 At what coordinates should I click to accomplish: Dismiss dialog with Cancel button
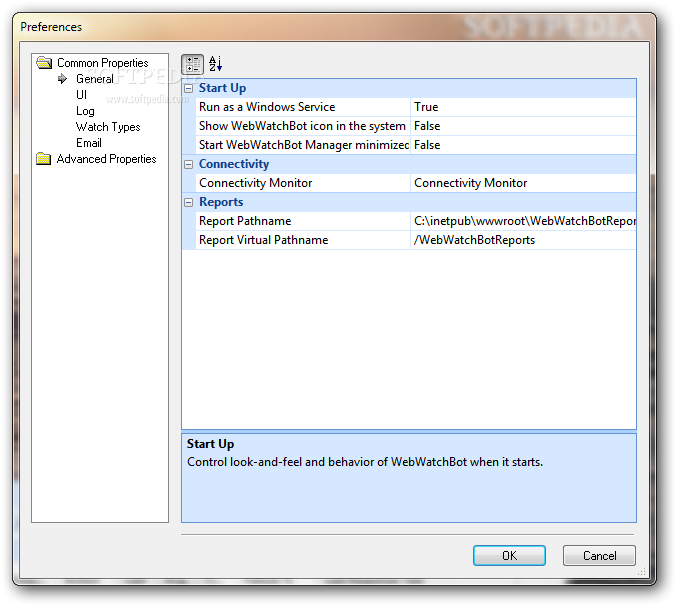pyautogui.click(x=599, y=556)
